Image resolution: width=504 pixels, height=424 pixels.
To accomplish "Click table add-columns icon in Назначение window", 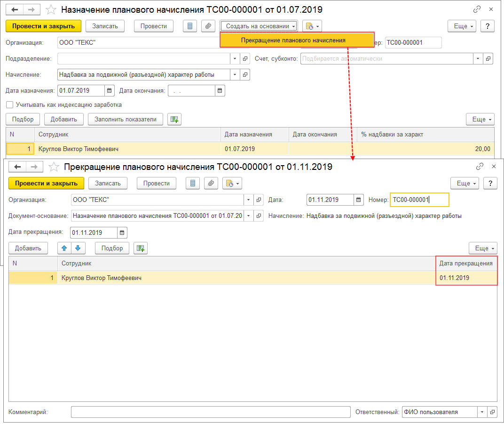I will click(174, 120).
